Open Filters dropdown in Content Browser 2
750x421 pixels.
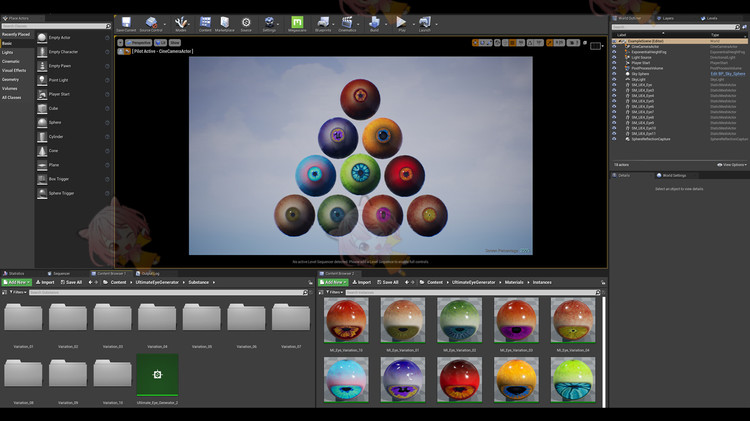(334, 292)
